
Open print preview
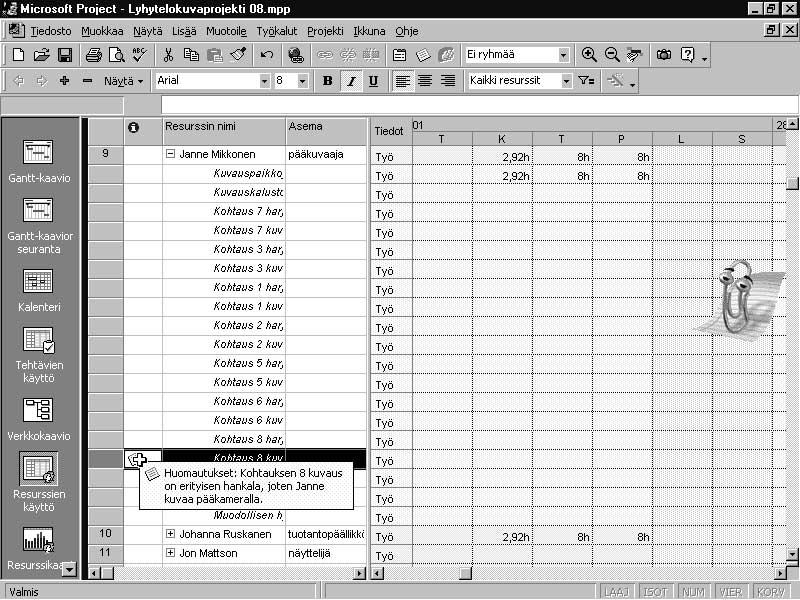117,55
